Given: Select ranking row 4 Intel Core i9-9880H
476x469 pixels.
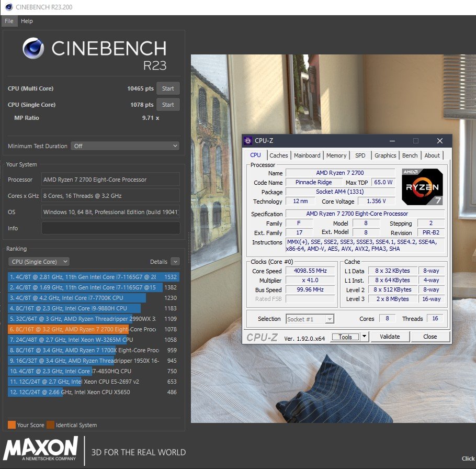Looking at the screenshot, I should pos(94,308).
